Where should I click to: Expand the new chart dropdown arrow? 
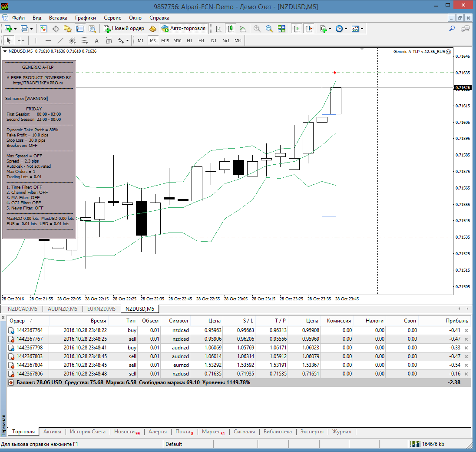coord(16,29)
